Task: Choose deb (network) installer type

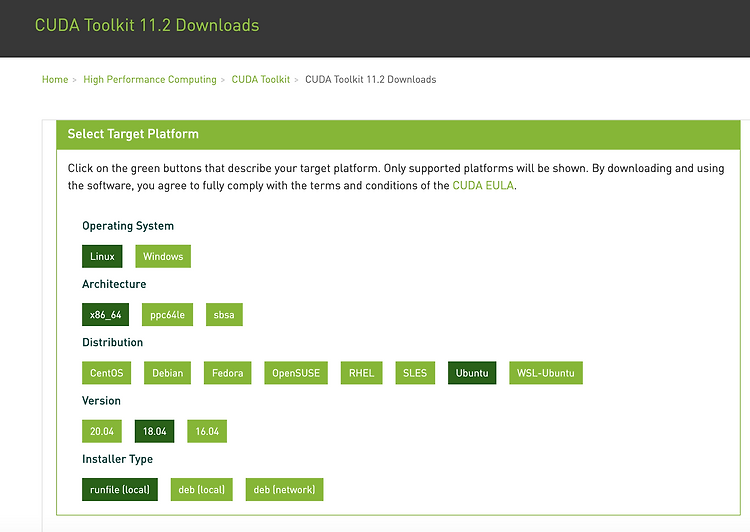Action: pyautogui.click(x=285, y=490)
